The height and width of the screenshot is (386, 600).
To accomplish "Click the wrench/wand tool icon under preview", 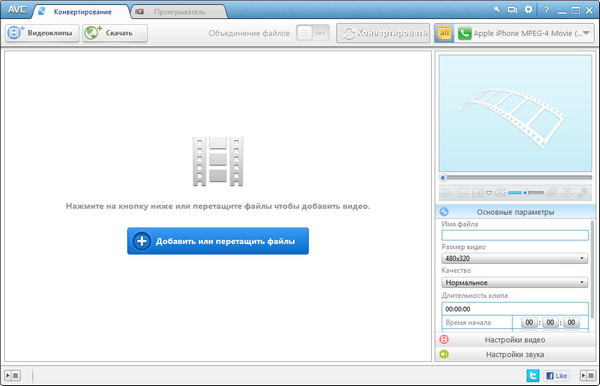I will pyautogui.click(x=583, y=193).
